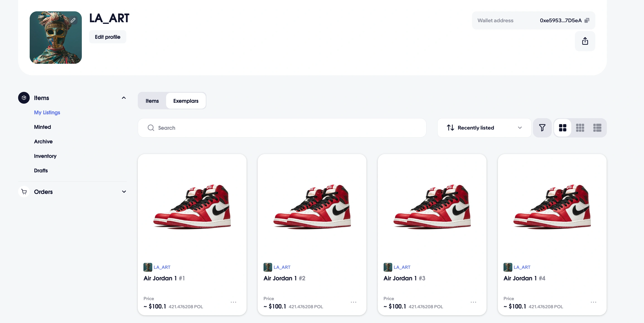Click the pencil icon on avatar
The height and width of the screenshot is (323, 644).
tap(73, 20)
